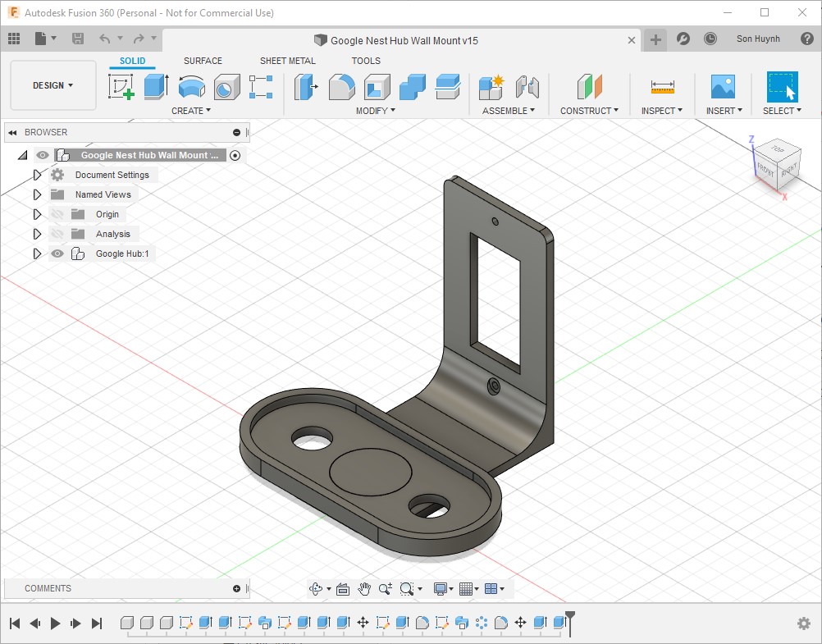Click the Pan hand tool
The width and height of the screenshot is (822, 644).
point(363,589)
